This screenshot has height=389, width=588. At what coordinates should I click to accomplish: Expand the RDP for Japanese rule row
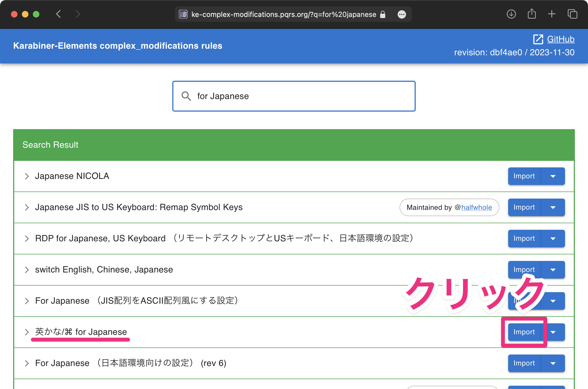click(27, 238)
